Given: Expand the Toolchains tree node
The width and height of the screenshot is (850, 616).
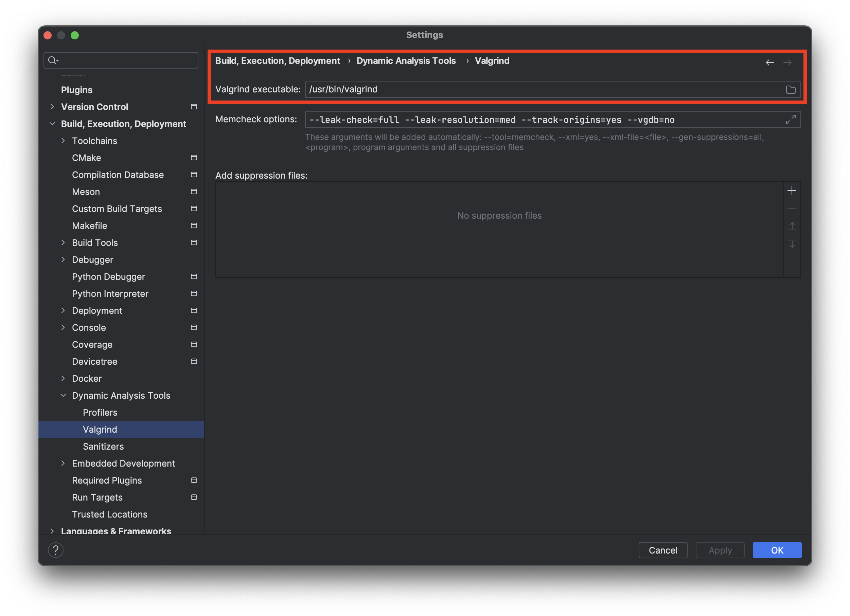Looking at the screenshot, I should click(x=63, y=141).
